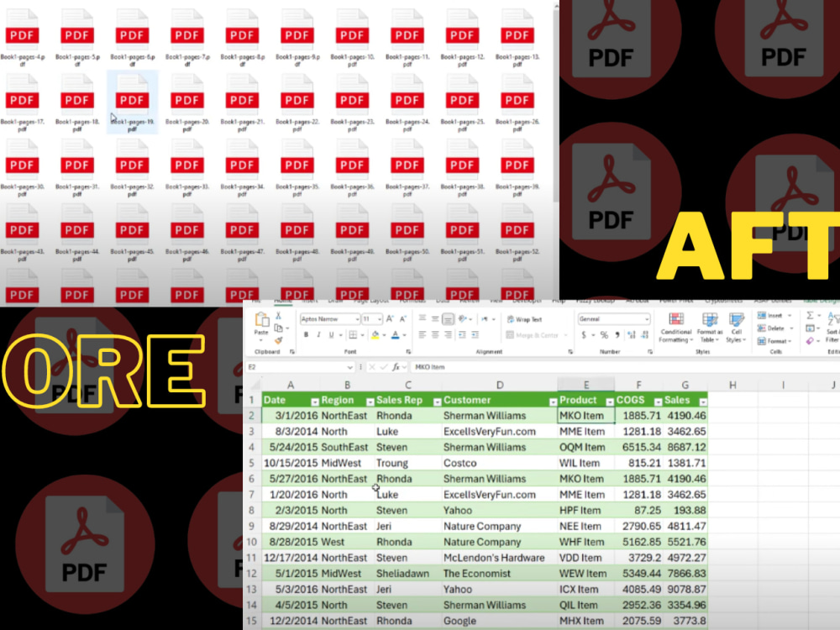Click Decrease Font Size icon
Image resolution: width=840 pixels, height=630 pixels.
click(403, 318)
